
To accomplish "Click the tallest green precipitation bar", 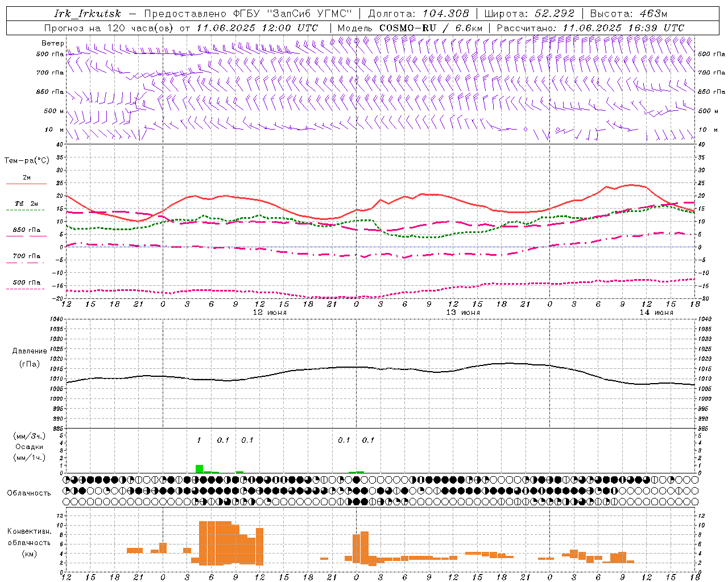I will [199, 469].
